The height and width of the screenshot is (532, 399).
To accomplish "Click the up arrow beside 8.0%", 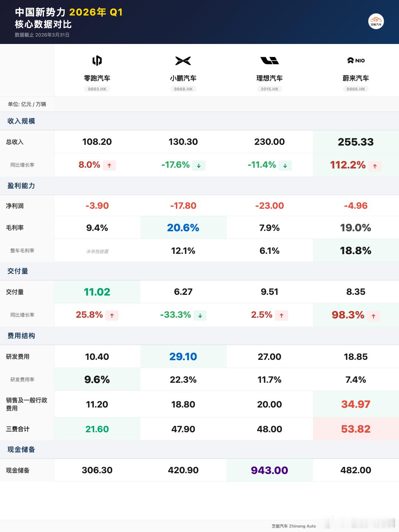I will click(x=109, y=166).
